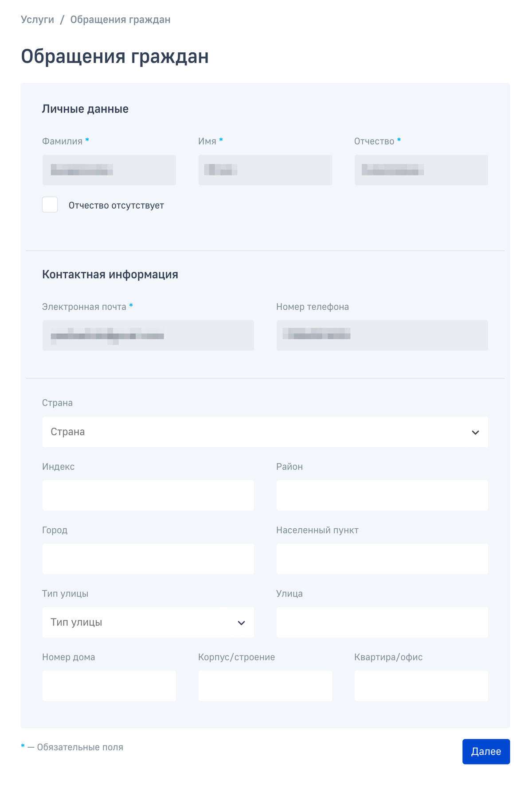The width and height of the screenshot is (532, 788).
Task: Click the Корпус/строение input box
Action: [x=265, y=686]
